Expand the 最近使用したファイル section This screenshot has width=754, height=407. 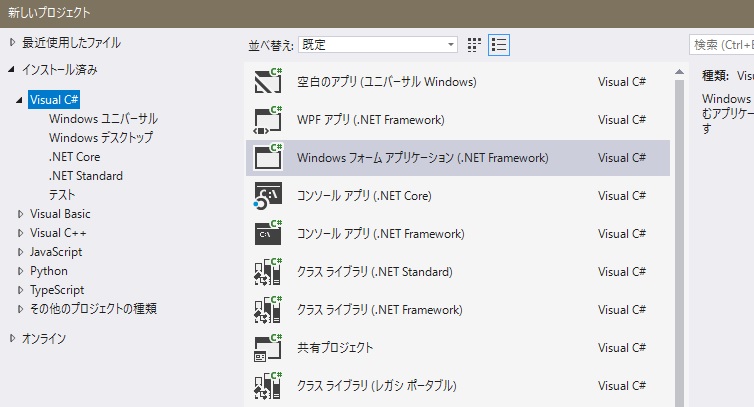tap(12, 43)
